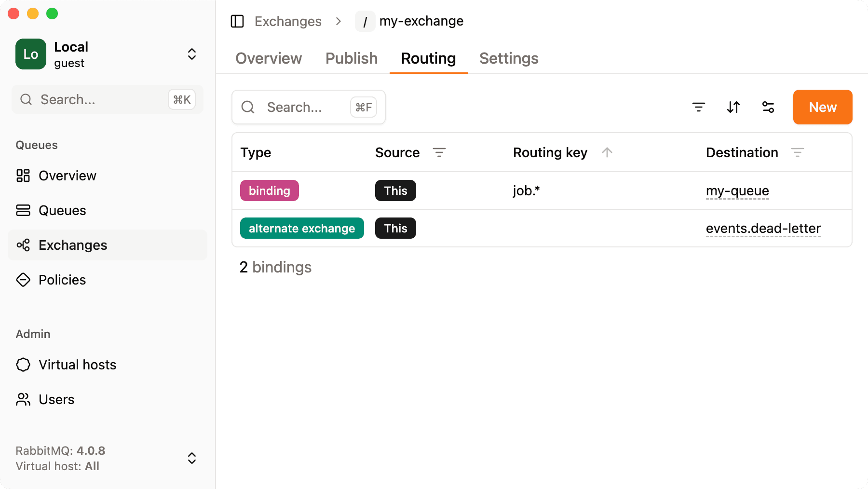Open the my-queue destination link
Viewport: 868px width, 489px height.
[x=737, y=191]
